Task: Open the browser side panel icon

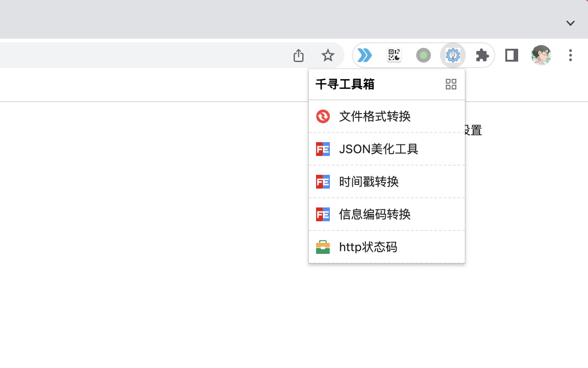Action: 511,55
